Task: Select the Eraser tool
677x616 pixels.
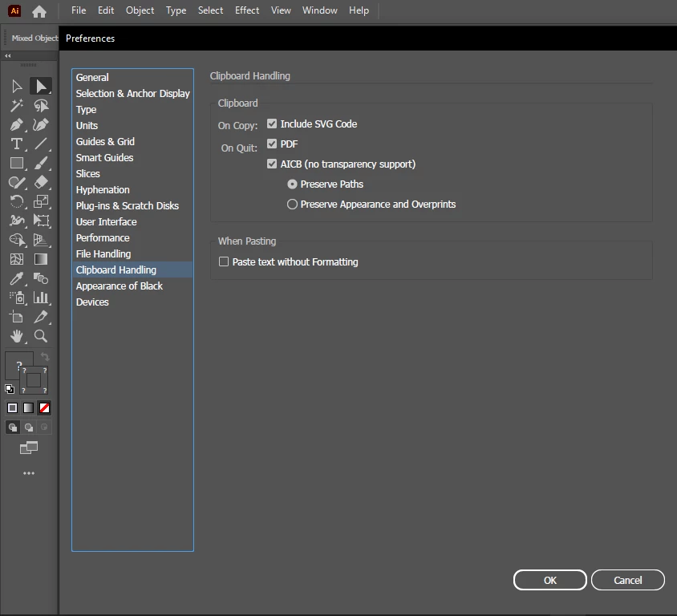Action: pos(41,182)
